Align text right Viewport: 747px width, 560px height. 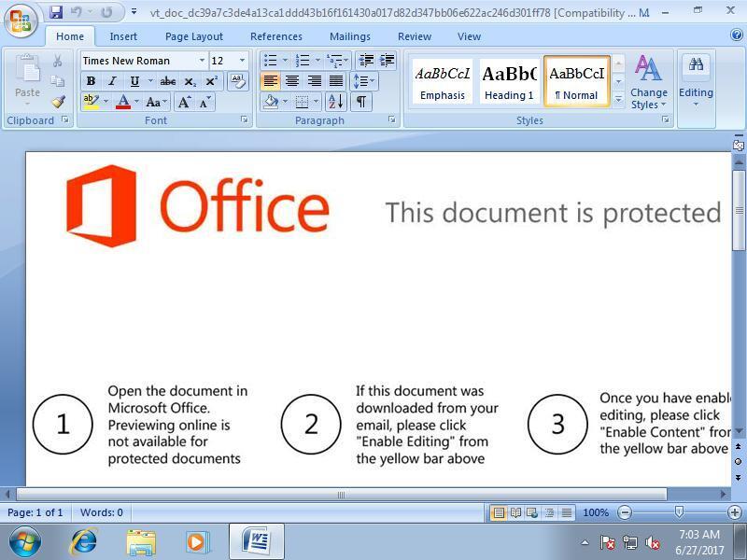point(314,81)
